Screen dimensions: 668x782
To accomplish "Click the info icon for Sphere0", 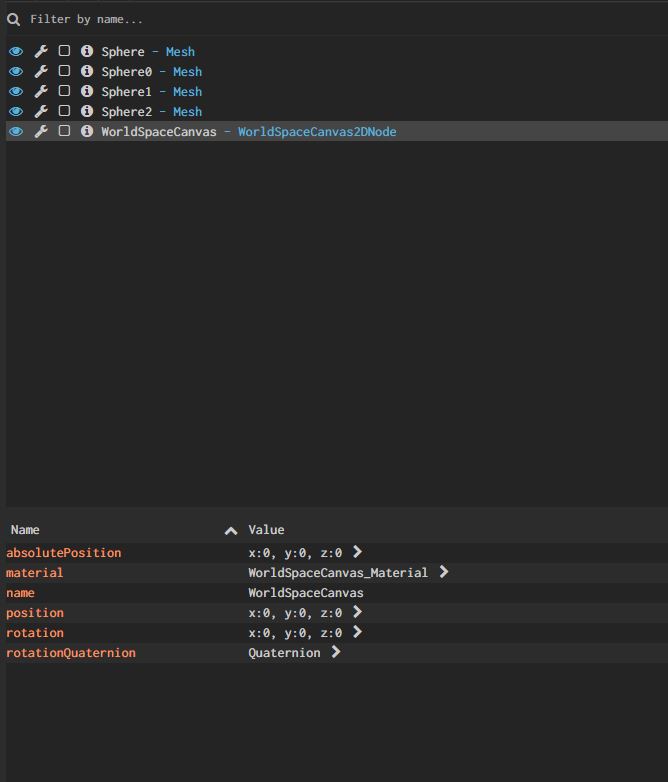I will [87, 71].
